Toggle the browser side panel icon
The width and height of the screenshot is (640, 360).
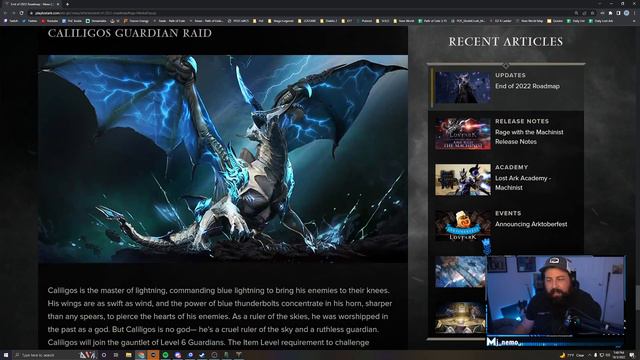pyautogui.click(x=618, y=13)
